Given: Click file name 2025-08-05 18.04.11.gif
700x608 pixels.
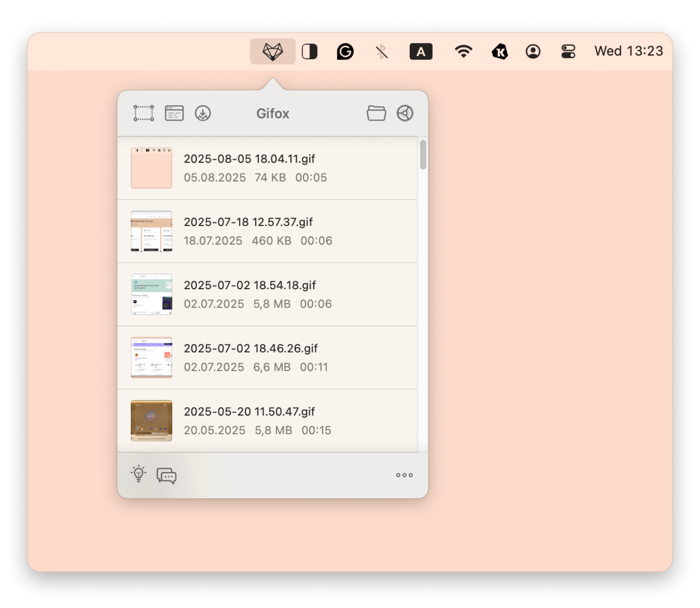Looking at the screenshot, I should coord(249,159).
